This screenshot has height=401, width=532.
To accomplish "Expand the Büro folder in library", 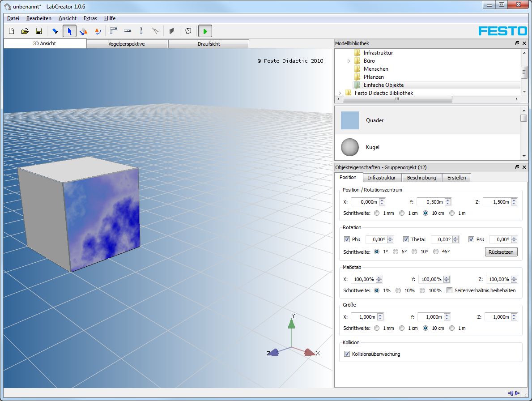I will [x=349, y=61].
